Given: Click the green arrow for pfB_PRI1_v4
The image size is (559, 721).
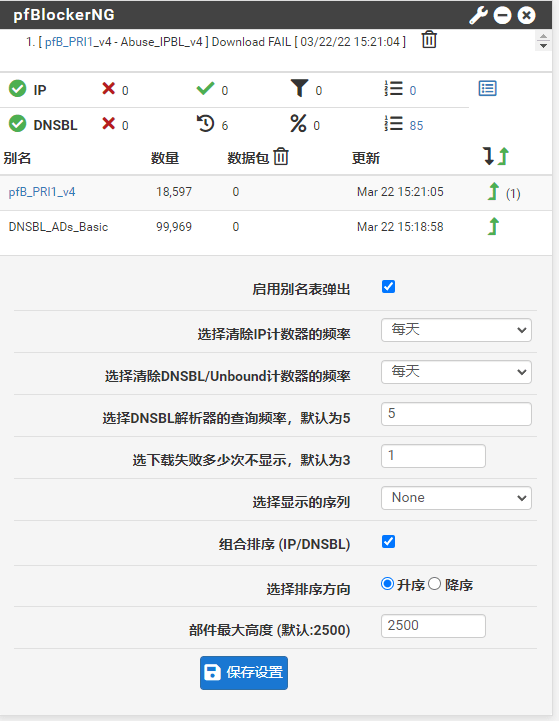Looking at the screenshot, I should pyautogui.click(x=493, y=191).
